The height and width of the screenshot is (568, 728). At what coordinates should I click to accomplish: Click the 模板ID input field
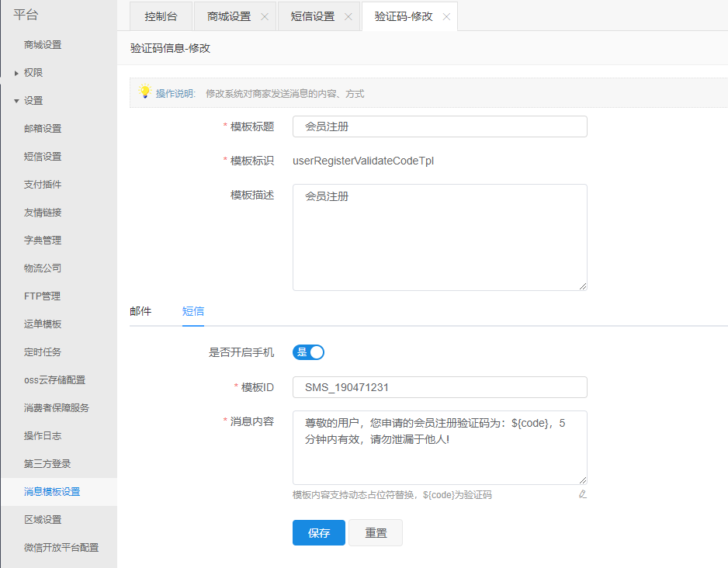439,387
